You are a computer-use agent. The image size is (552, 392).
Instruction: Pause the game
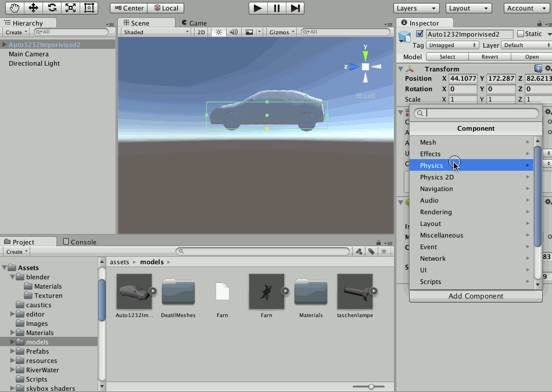coord(277,8)
